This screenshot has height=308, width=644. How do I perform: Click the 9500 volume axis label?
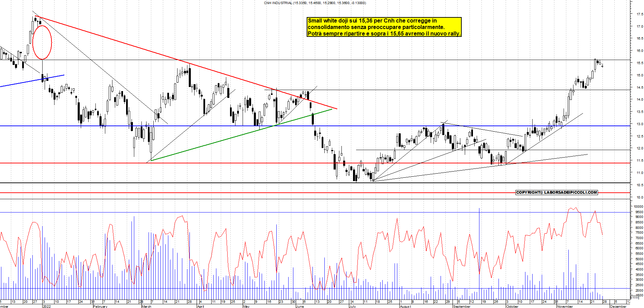pos(639,212)
